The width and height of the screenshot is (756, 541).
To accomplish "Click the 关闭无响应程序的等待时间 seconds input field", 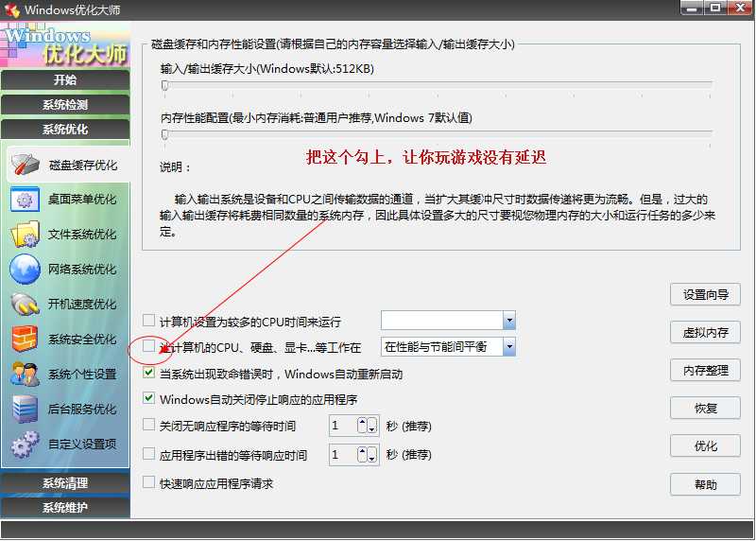I will [x=344, y=426].
